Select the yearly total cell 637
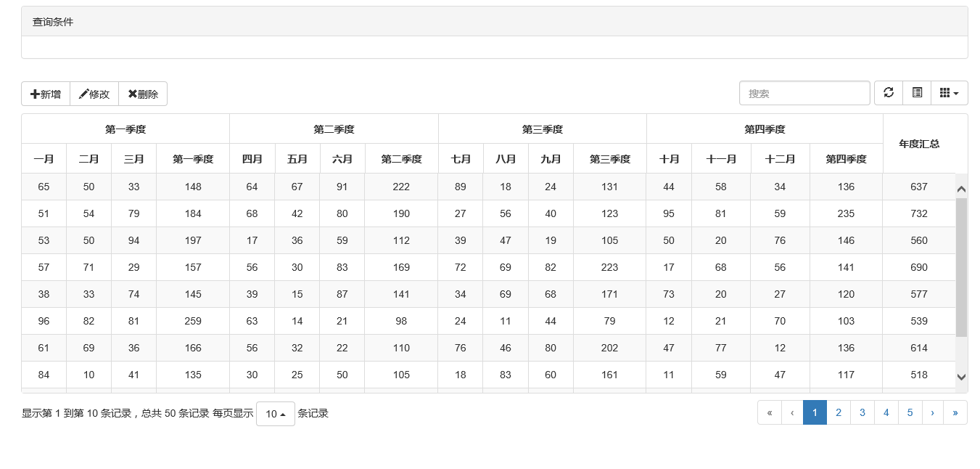Image resolution: width=980 pixels, height=469 pixels. tap(919, 187)
